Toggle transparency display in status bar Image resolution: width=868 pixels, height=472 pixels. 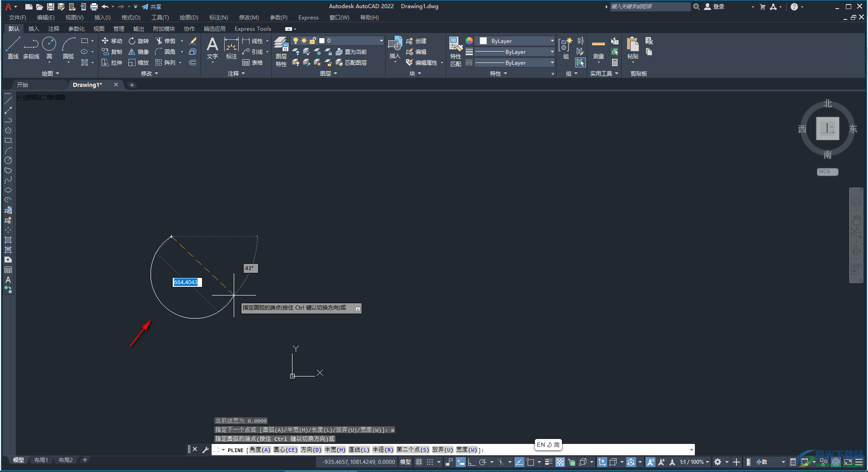(560, 462)
